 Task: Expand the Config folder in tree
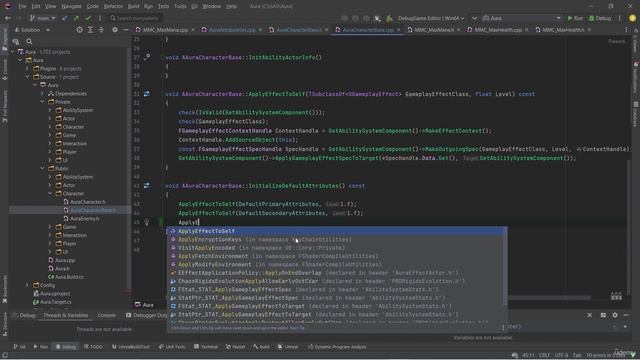coord(27,285)
